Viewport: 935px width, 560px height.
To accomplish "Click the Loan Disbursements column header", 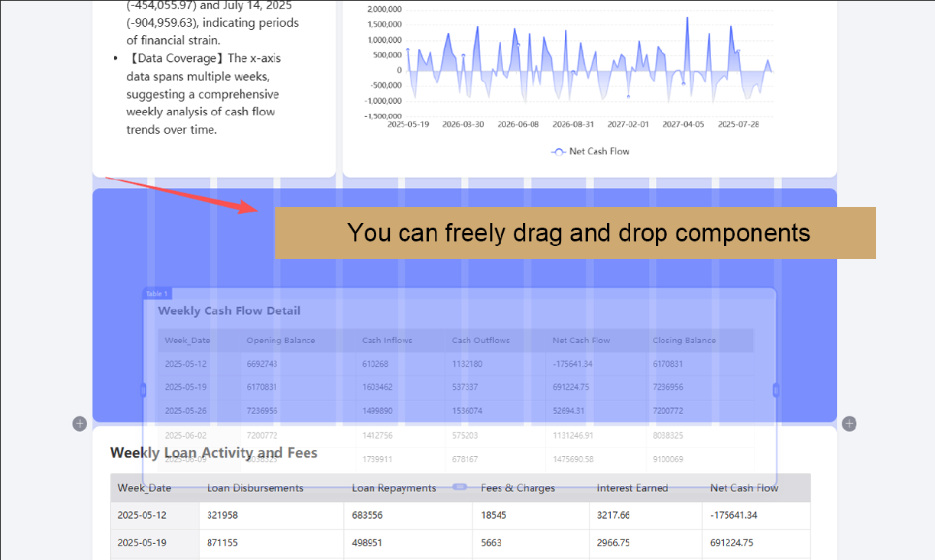I will [x=255, y=488].
